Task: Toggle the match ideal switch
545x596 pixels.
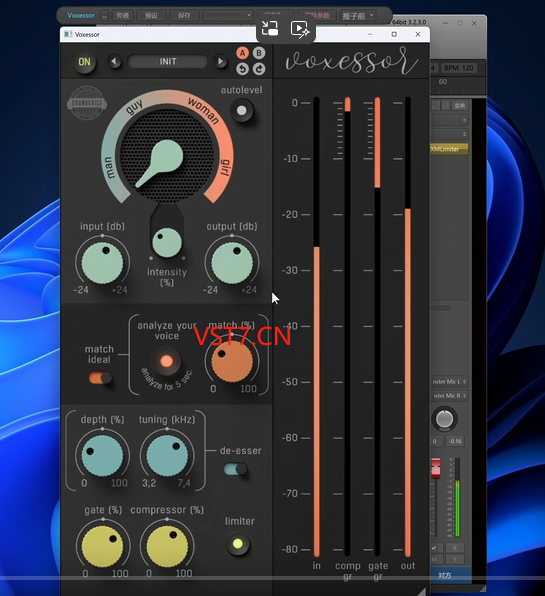Action: [100, 378]
